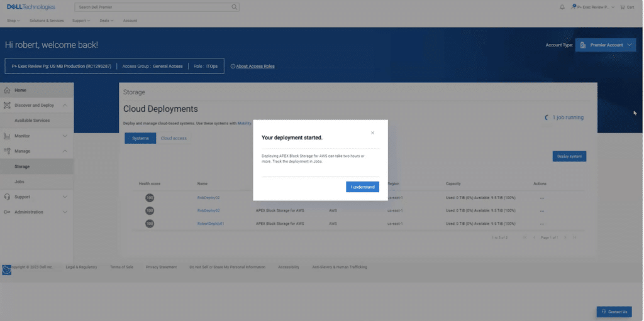Image resolution: width=644 pixels, height=321 pixels.
Task: Expand the Monitor section chevron
Action: [x=65, y=136]
